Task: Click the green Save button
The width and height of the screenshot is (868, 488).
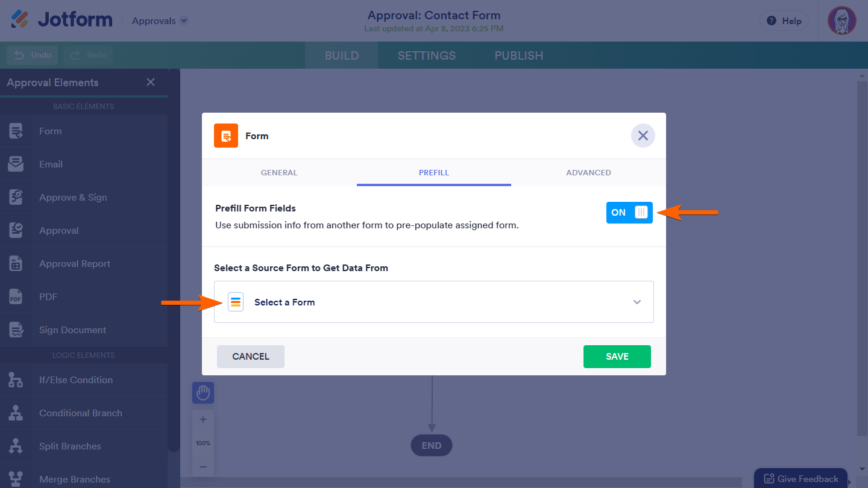Action: point(617,357)
